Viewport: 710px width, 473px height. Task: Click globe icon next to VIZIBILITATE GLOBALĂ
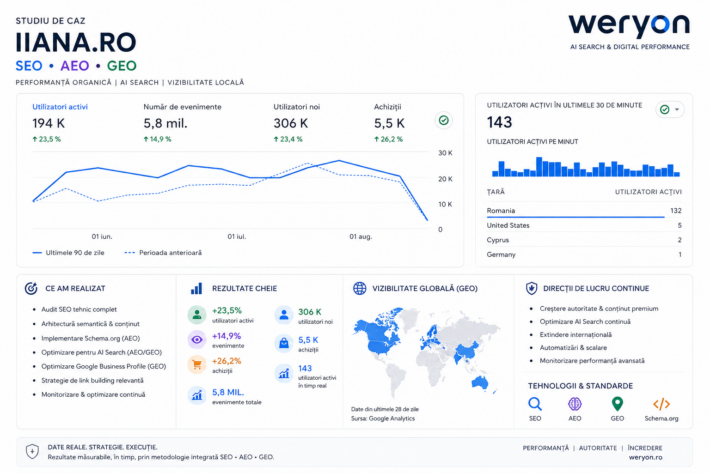coord(360,288)
